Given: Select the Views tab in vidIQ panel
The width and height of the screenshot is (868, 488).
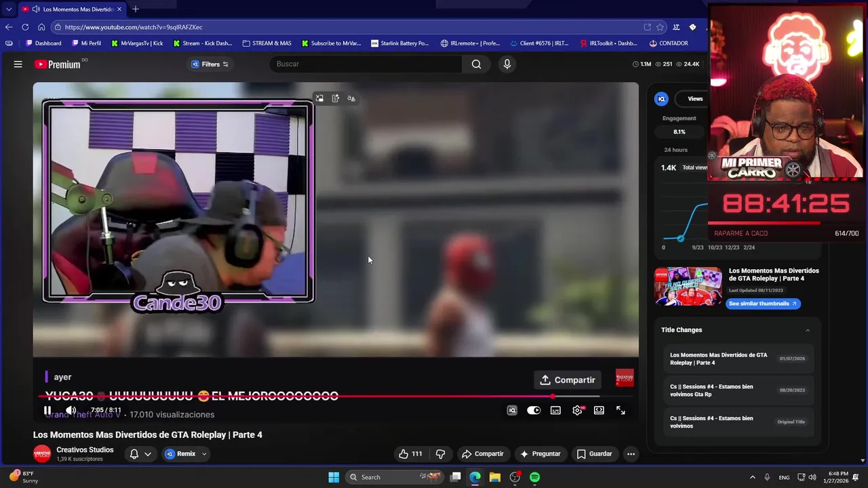Looking at the screenshot, I should pos(695,99).
